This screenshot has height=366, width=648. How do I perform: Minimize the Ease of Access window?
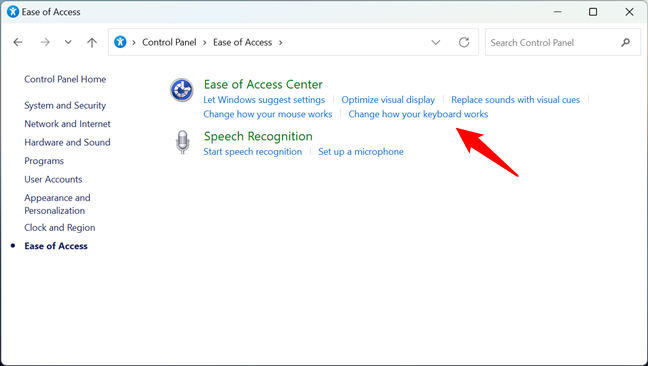(x=557, y=12)
